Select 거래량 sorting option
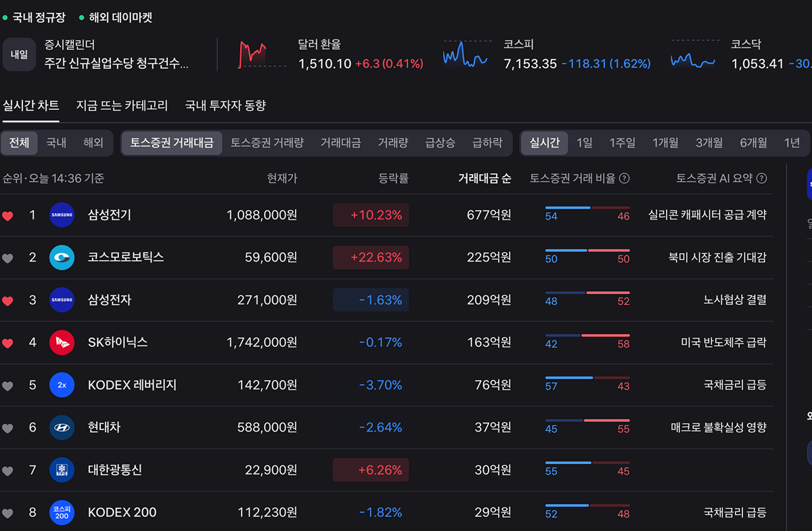The image size is (812, 531). pos(393,143)
